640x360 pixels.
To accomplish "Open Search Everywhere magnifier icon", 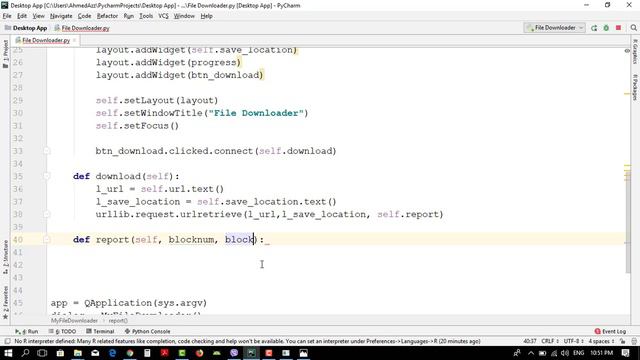I will tap(633, 28).
